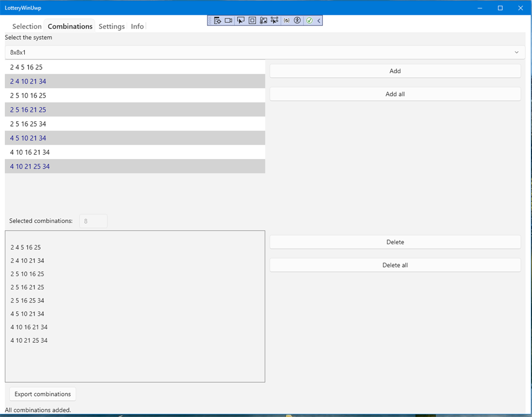Select highlighted row '2 4 10 21 34' in system list
Screen dimensions: 532x417
[135, 81]
